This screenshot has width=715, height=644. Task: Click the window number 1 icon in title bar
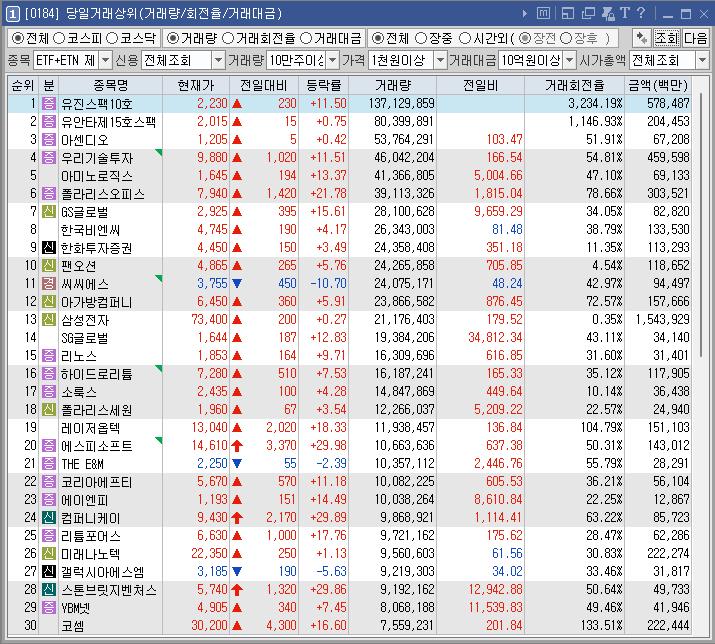[12, 14]
